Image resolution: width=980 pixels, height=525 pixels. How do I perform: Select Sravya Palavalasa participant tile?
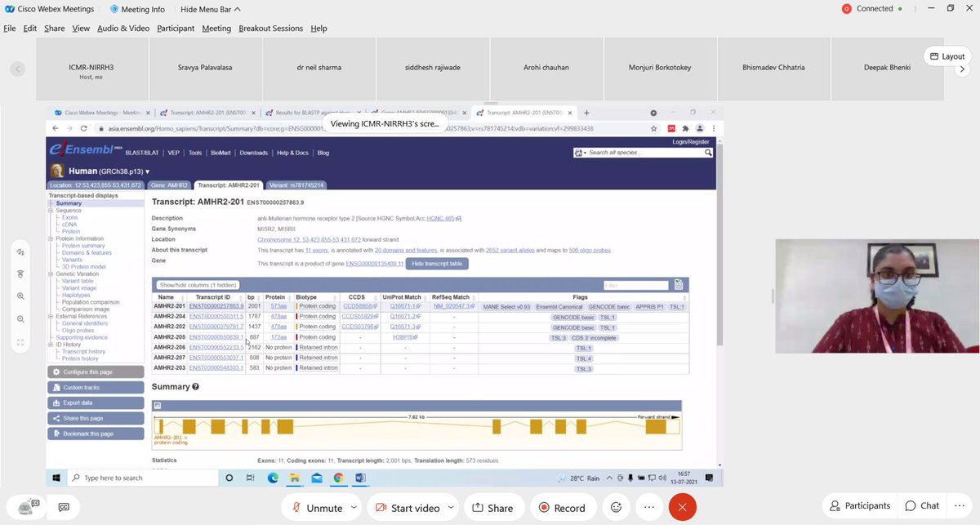click(x=204, y=67)
